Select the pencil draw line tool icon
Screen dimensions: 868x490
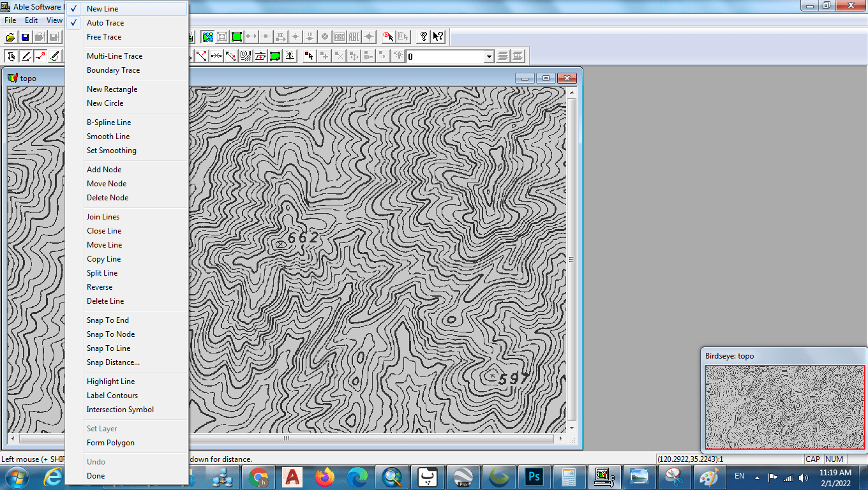26,56
